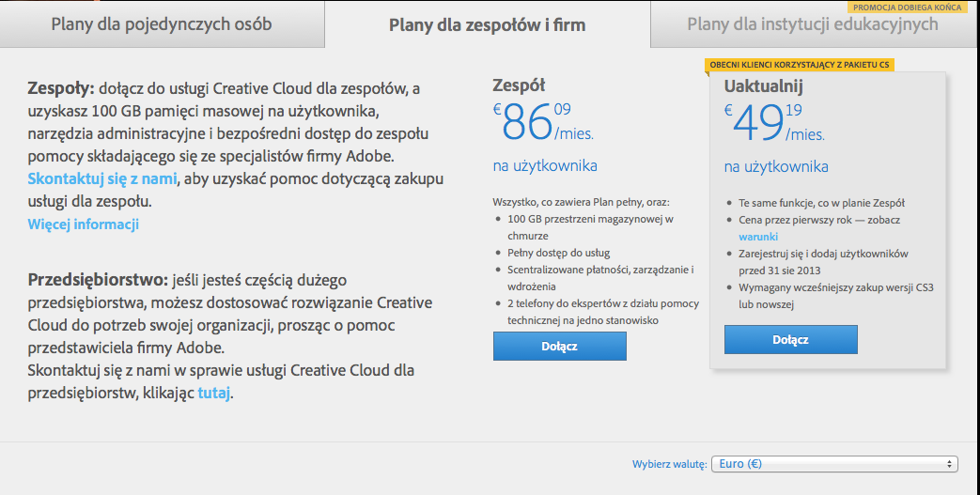Click 'Zarejestruj się i dodaj użytkowników' bullet
Image resolution: width=980 pixels, height=495 pixels.
point(823,262)
